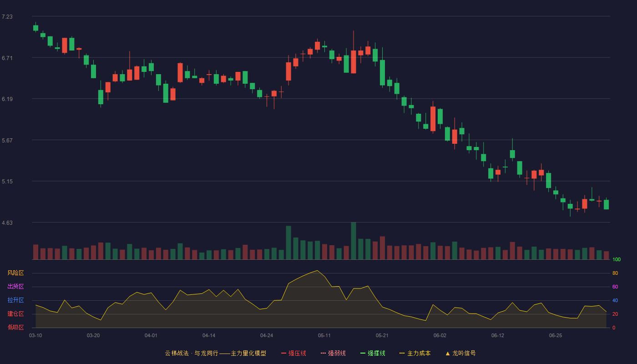Click the 03-20 date axis label
Screen dimensions: 637x364
pyautogui.click(x=93, y=335)
